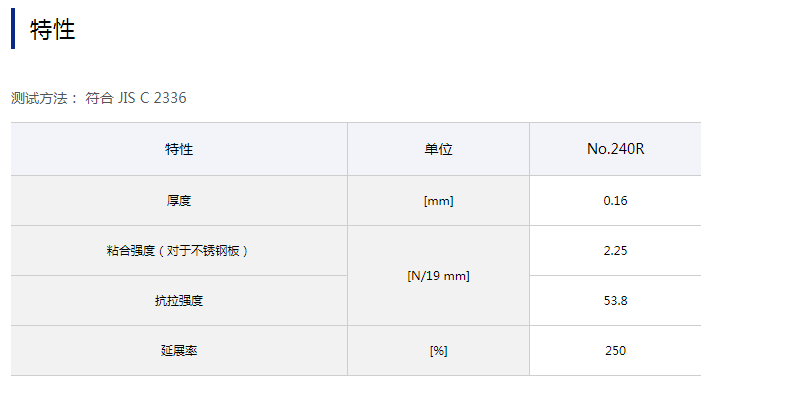Click the 53.8 tensile strength value

pyautogui.click(x=615, y=301)
